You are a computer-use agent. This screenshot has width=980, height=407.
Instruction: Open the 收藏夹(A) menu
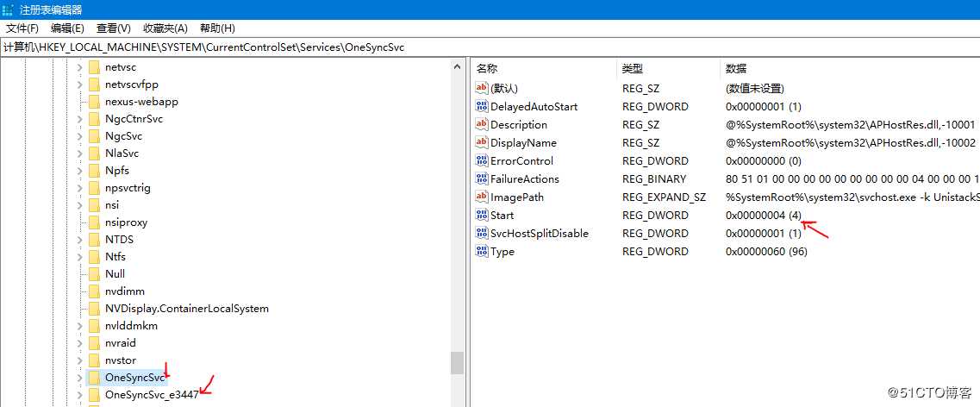coord(165,28)
